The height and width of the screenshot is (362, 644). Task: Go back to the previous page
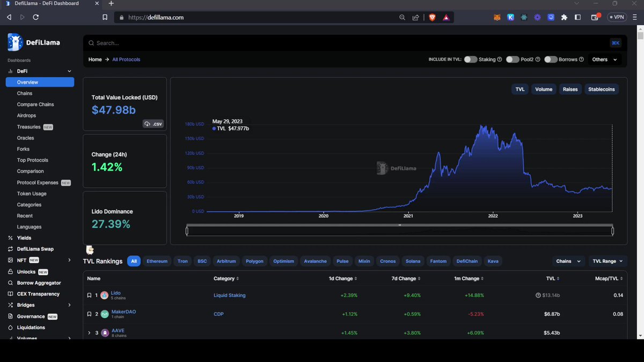pyautogui.click(x=9, y=17)
